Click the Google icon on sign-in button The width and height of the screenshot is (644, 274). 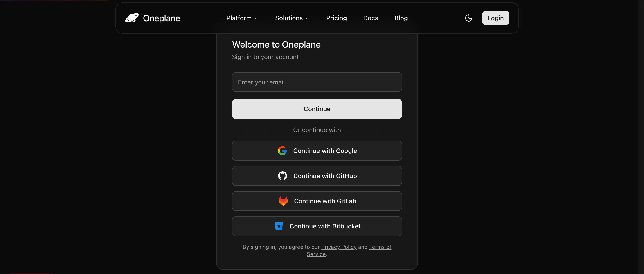282,150
